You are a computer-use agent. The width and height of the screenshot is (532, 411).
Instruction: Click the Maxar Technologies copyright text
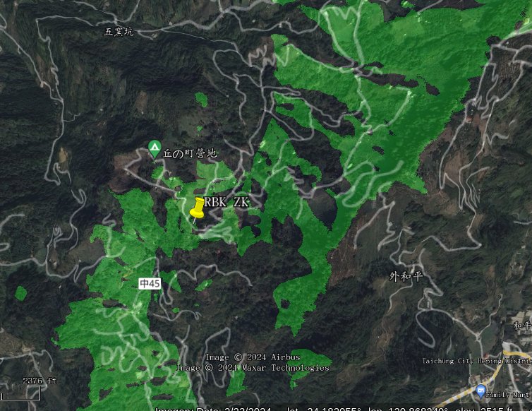tap(285, 368)
